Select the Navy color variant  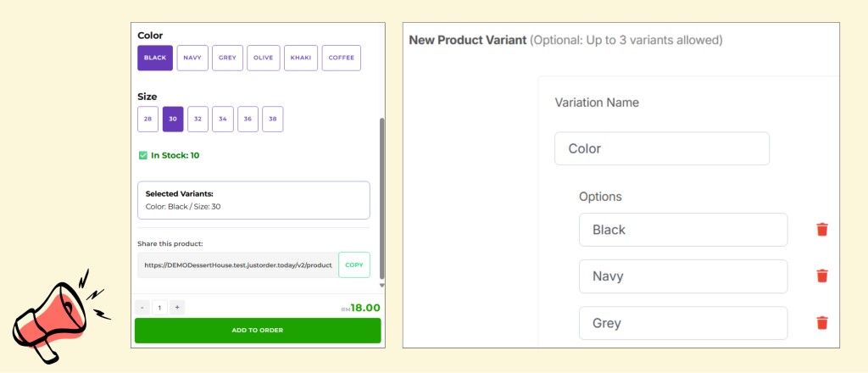click(192, 58)
